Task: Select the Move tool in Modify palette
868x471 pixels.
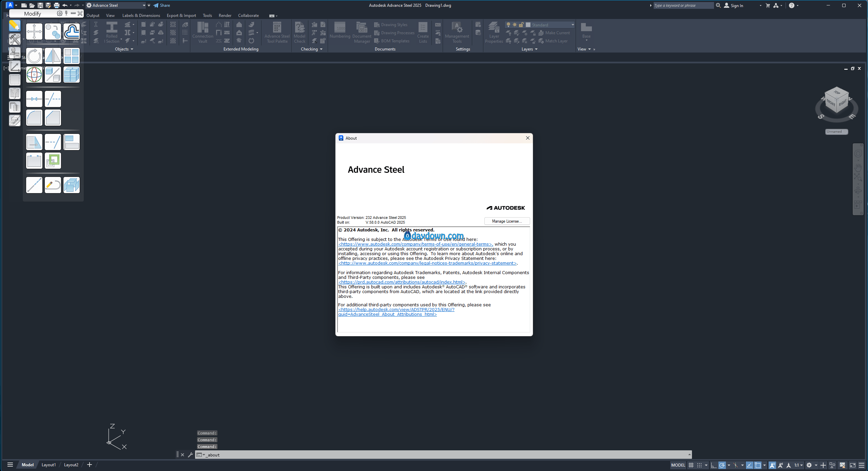Action: (x=34, y=32)
